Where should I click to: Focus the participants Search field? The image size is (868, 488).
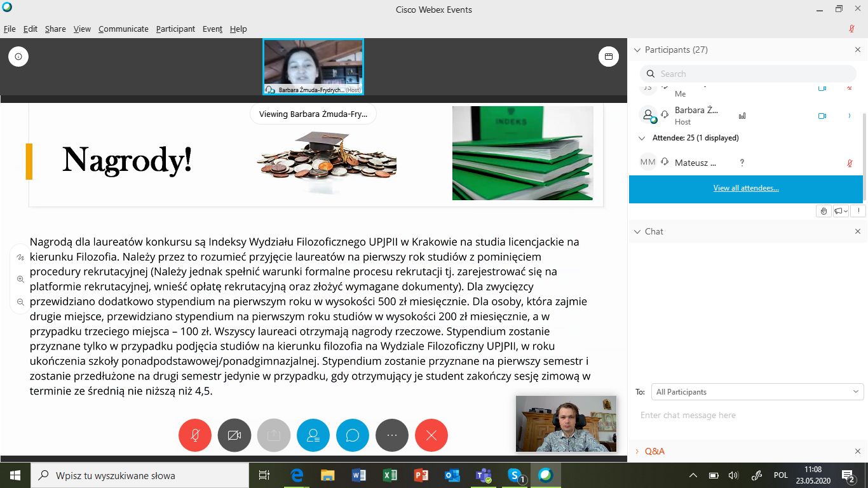click(748, 74)
